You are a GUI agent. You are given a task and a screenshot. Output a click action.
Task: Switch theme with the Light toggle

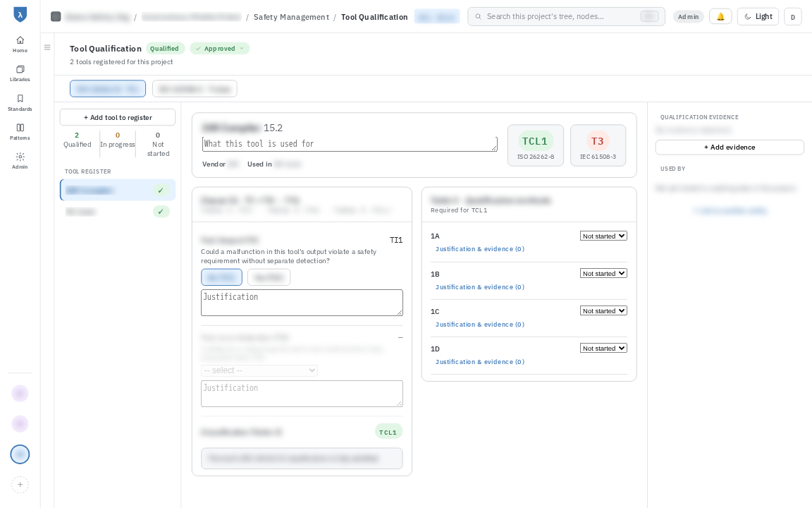[758, 17]
